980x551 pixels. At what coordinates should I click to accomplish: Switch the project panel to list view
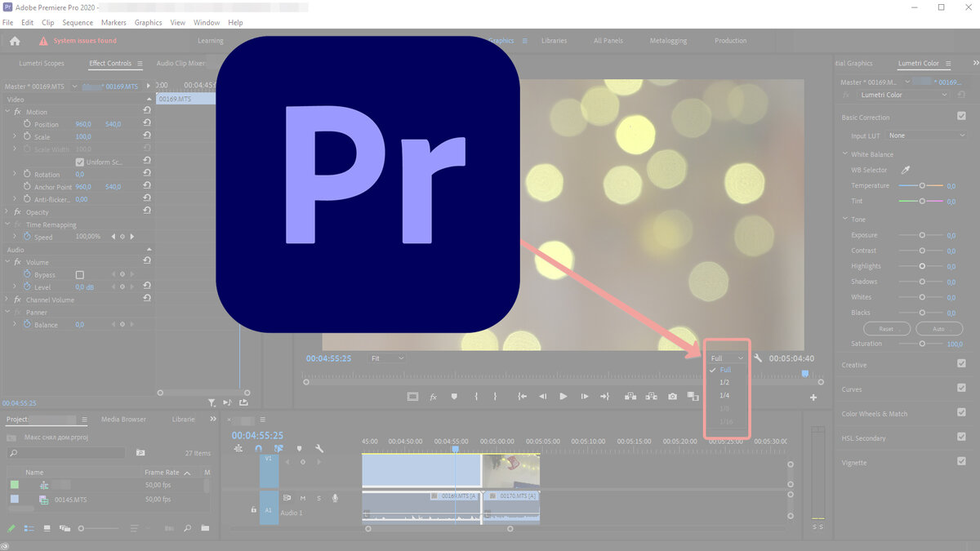29,528
